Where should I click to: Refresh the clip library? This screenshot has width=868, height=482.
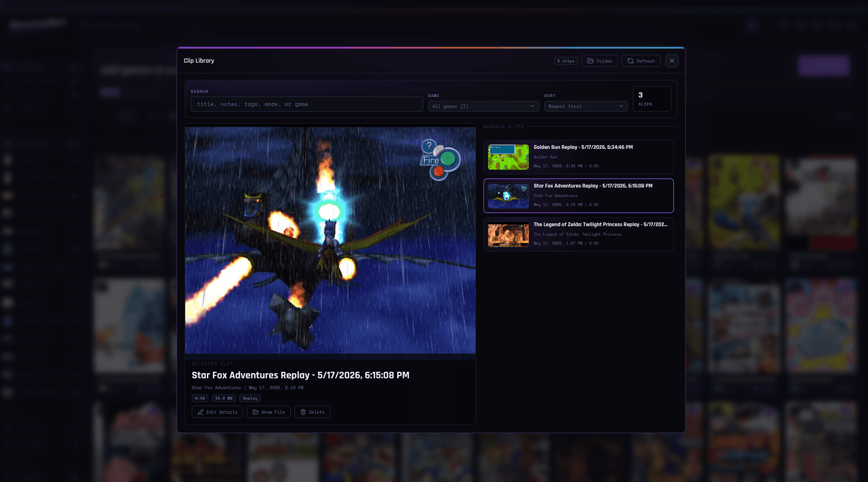(x=641, y=61)
